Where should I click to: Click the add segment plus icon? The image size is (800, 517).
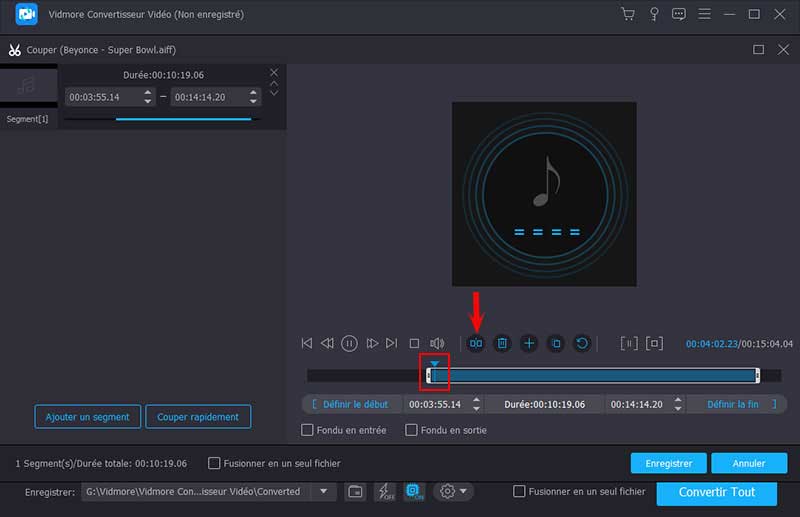[x=529, y=343]
